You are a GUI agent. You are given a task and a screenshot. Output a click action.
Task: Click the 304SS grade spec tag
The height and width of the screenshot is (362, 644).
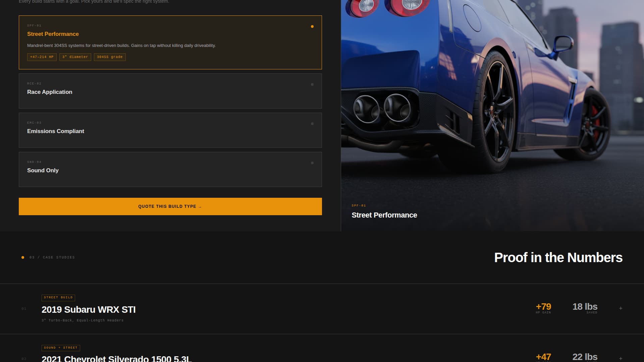[110, 57]
